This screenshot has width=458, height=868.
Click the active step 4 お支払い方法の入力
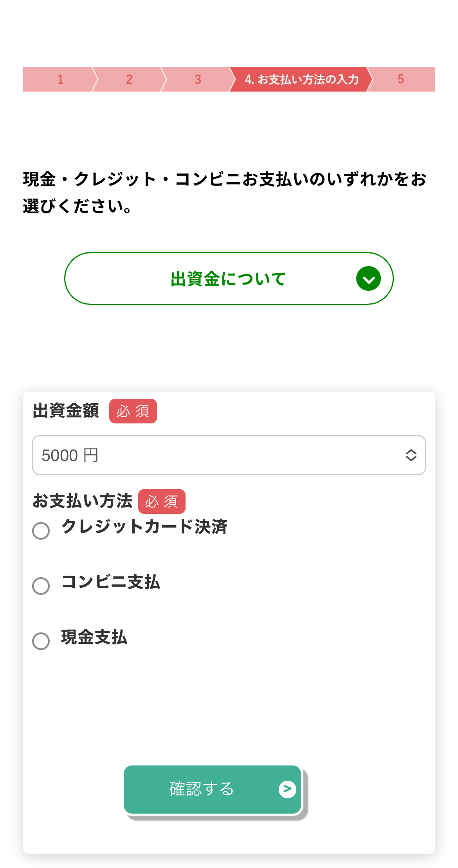301,79
